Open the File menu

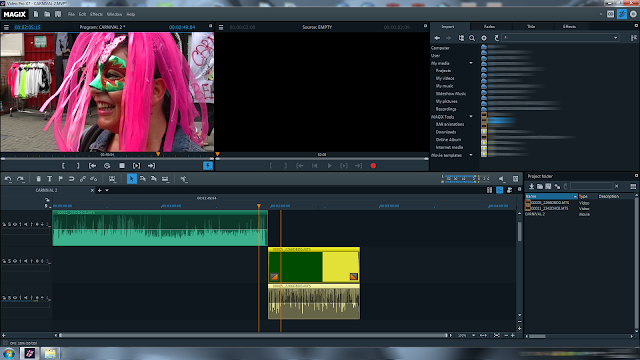tap(71, 14)
